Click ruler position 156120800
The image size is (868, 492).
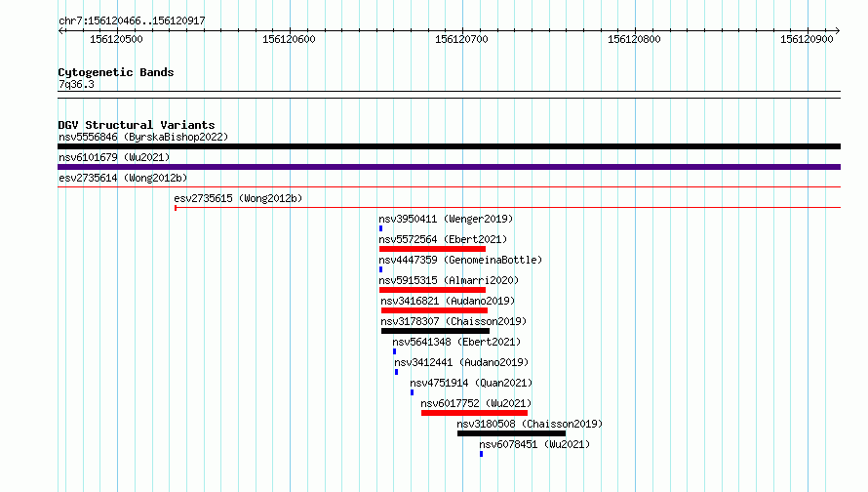tap(634, 39)
